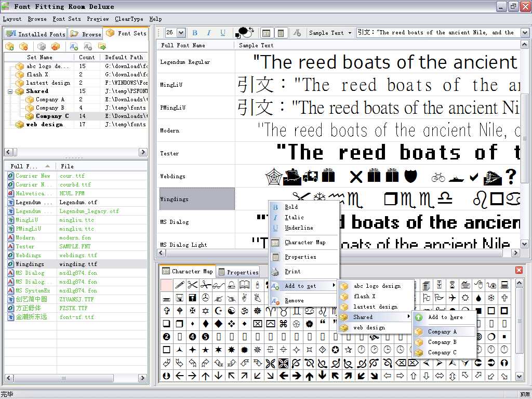Add font to Company B from submenu

tap(445, 342)
